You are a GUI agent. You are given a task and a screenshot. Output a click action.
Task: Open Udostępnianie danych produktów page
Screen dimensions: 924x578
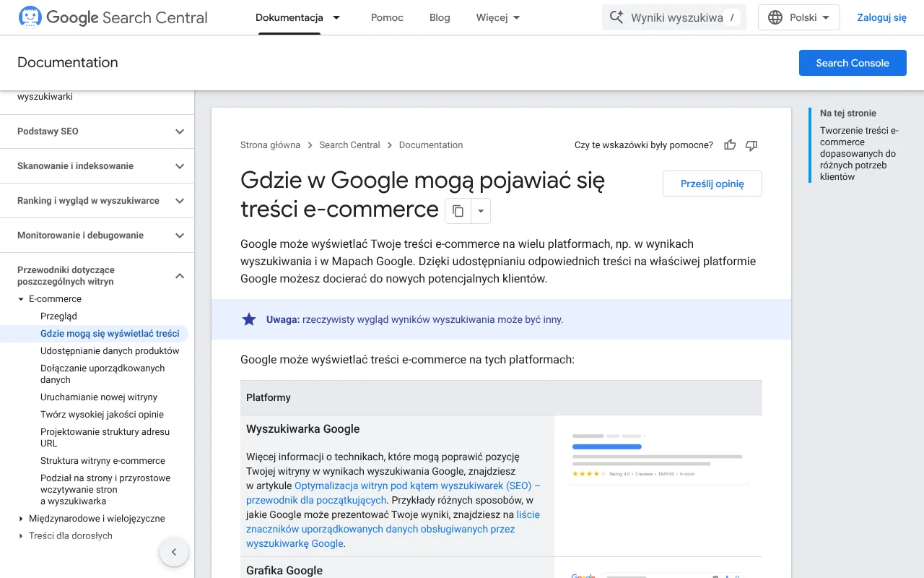tap(110, 351)
